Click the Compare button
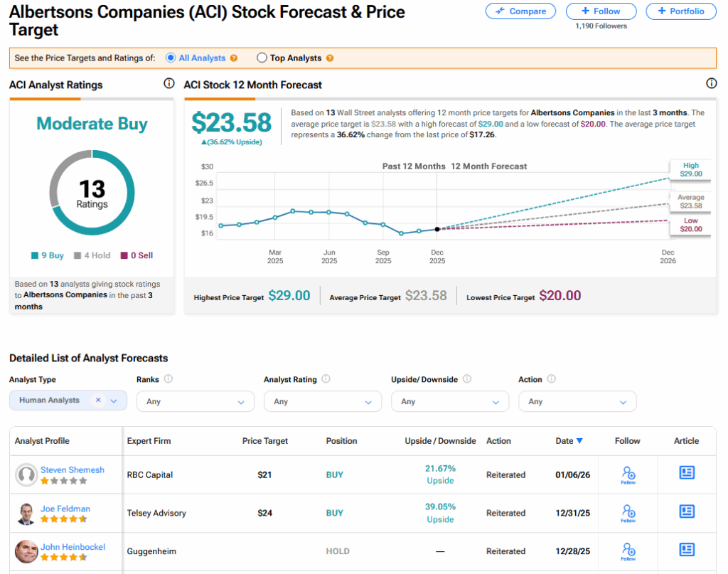 tap(521, 11)
